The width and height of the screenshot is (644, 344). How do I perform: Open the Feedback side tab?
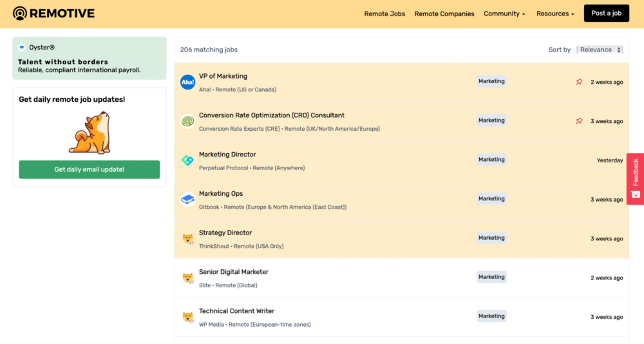(x=636, y=179)
